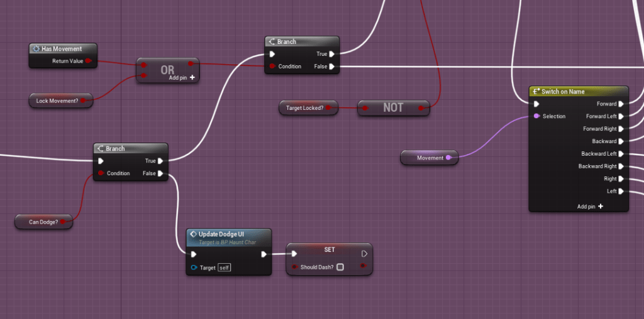Add a pin to Switch on Name

pos(601,207)
